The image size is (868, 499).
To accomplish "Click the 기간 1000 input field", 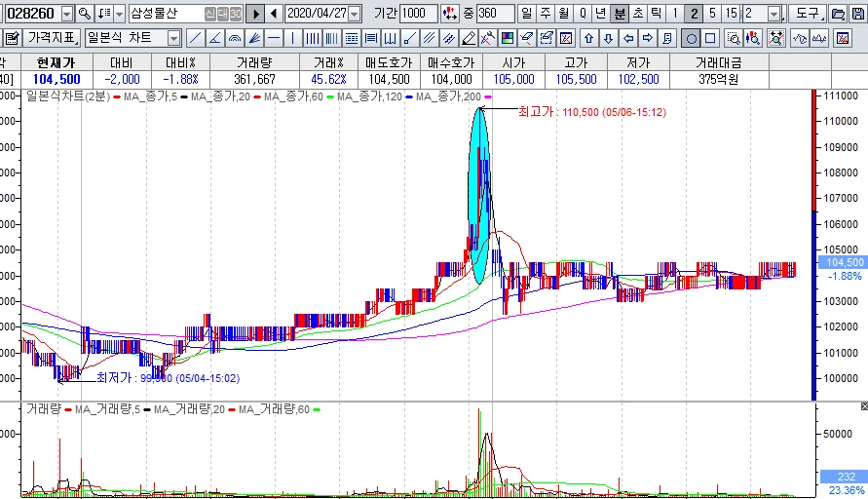I will pos(419,14).
